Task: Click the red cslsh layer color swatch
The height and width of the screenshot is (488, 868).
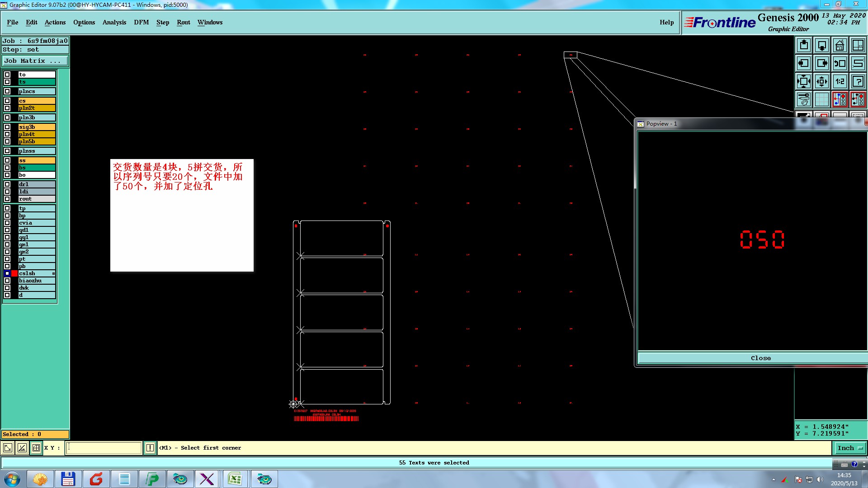Action: [14, 273]
